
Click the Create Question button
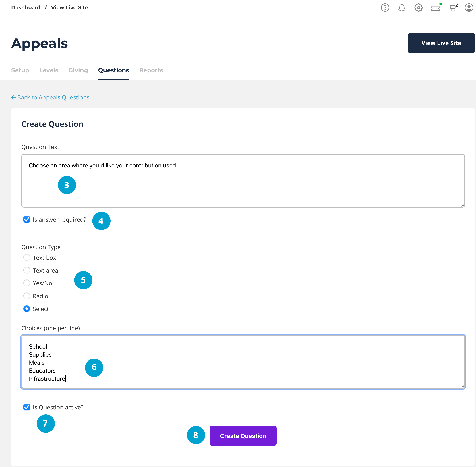(x=243, y=436)
